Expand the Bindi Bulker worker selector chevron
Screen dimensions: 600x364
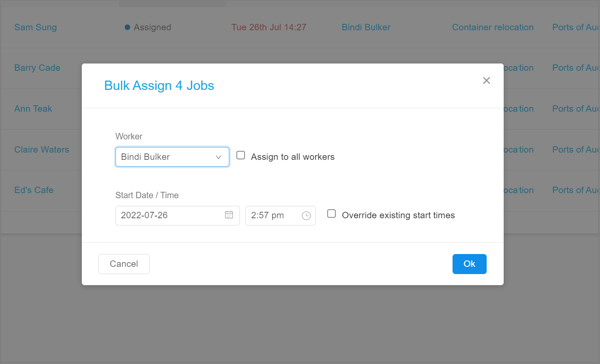point(219,157)
